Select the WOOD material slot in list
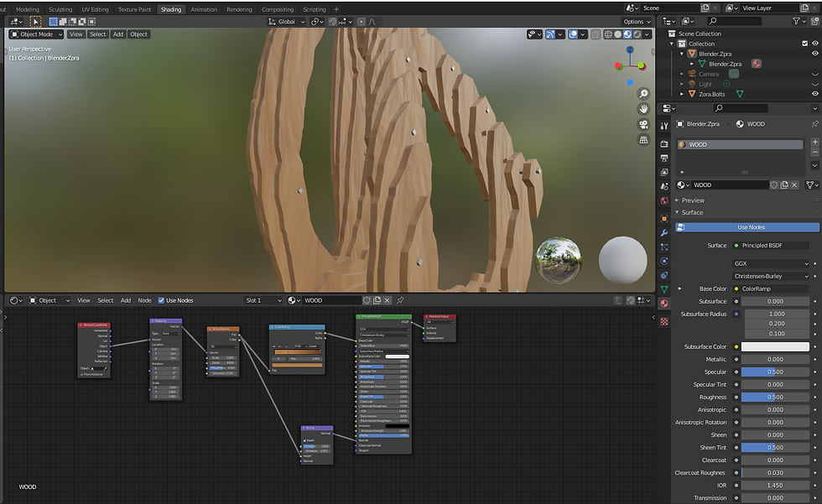The image size is (822, 504). click(740, 144)
